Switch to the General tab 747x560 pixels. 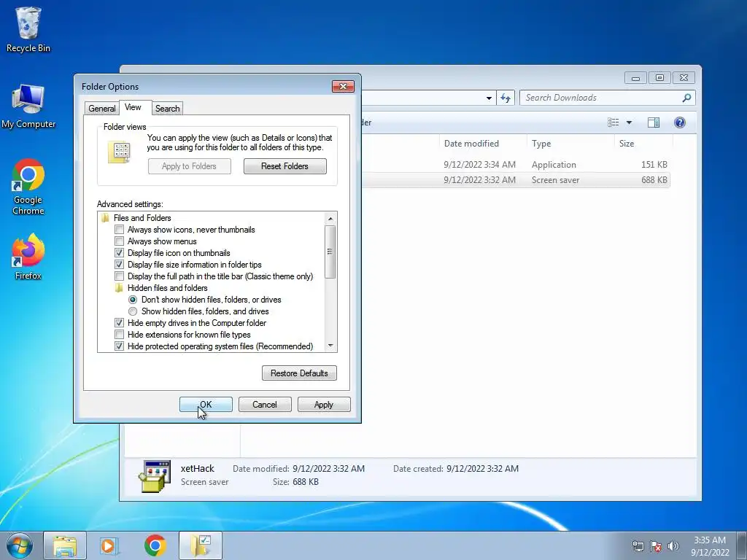pos(102,109)
